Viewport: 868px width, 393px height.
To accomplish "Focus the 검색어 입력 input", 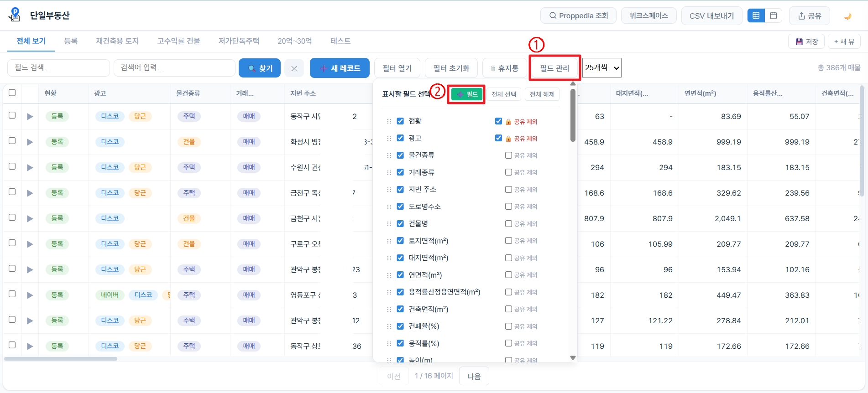I will click(x=174, y=68).
